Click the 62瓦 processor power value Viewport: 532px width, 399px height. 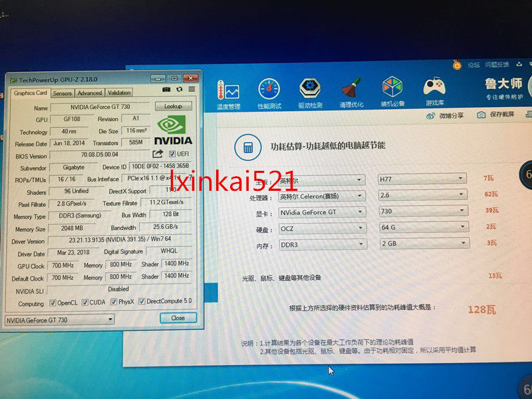point(491,194)
